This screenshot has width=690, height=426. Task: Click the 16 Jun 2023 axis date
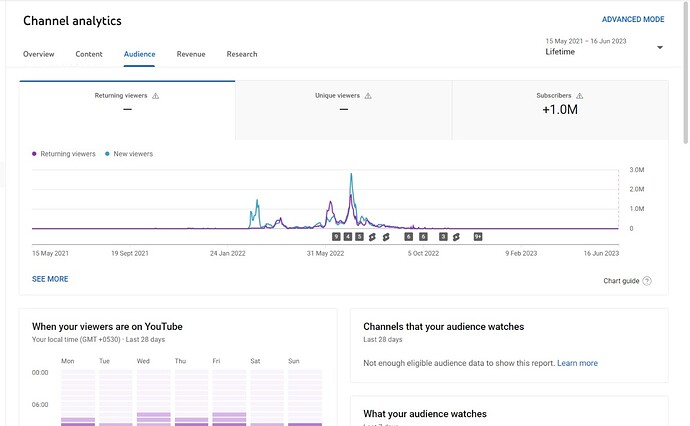[601, 253]
